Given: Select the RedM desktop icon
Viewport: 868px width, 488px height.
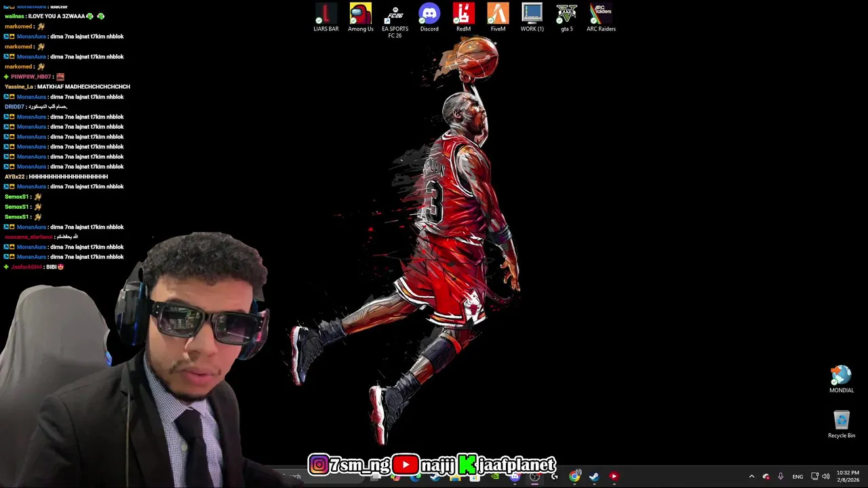Looking at the screenshot, I should 464,18.
